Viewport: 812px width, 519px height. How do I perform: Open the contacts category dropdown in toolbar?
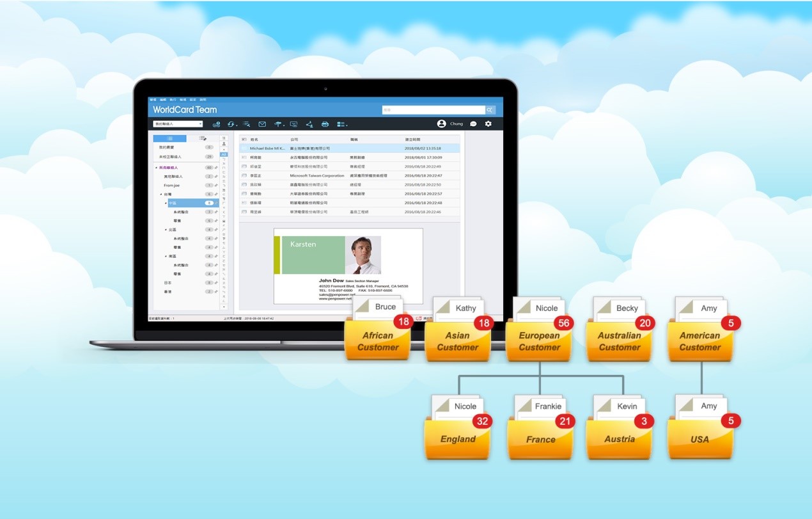[x=178, y=124]
